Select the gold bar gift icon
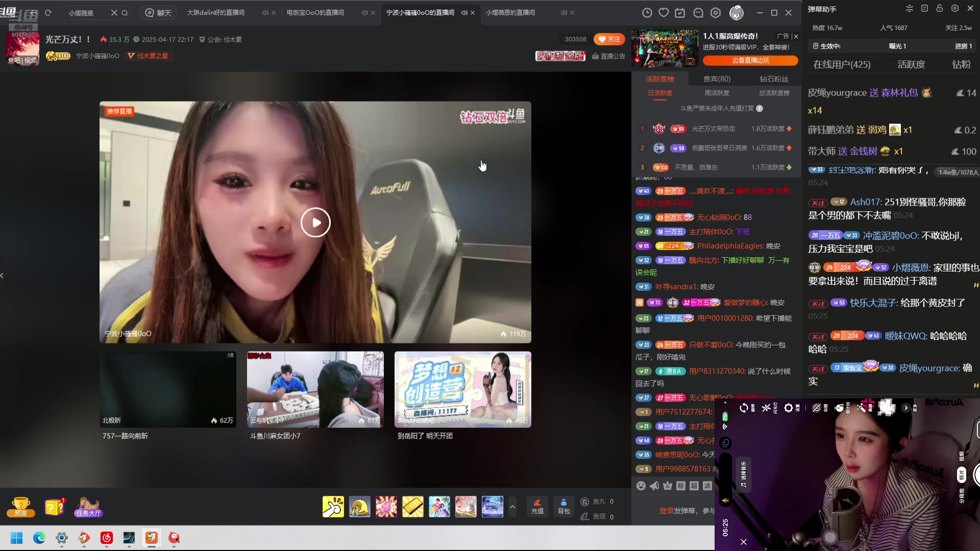 tap(412, 507)
